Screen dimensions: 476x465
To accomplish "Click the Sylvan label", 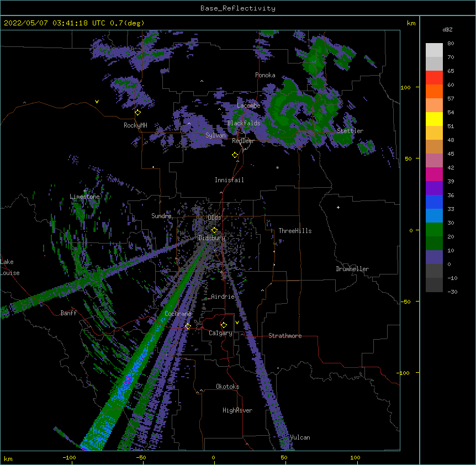I will point(215,135).
